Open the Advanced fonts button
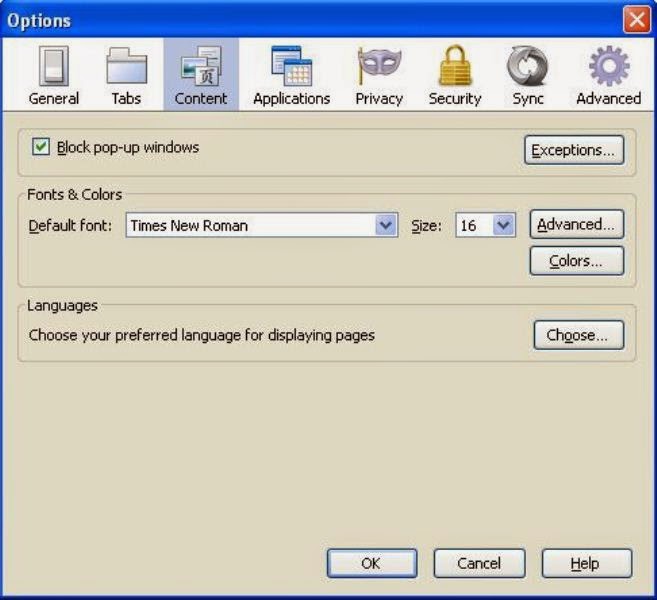The width and height of the screenshot is (657, 600). 577,225
